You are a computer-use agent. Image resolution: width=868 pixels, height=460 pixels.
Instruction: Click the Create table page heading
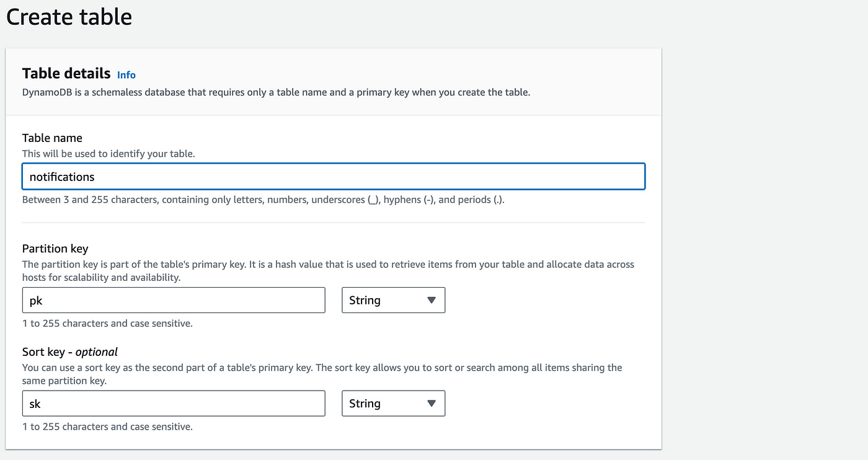[x=69, y=17]
